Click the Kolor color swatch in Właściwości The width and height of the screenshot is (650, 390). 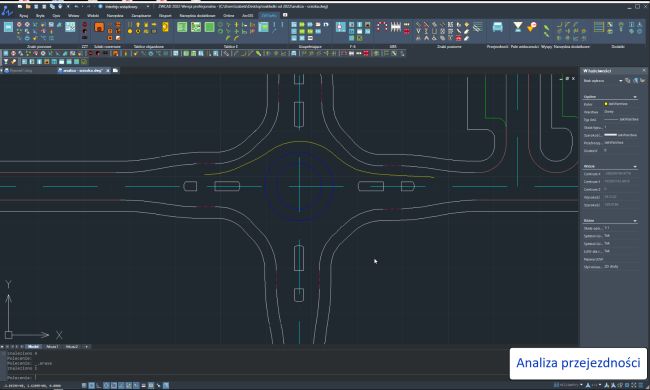[x=606, y=104]
